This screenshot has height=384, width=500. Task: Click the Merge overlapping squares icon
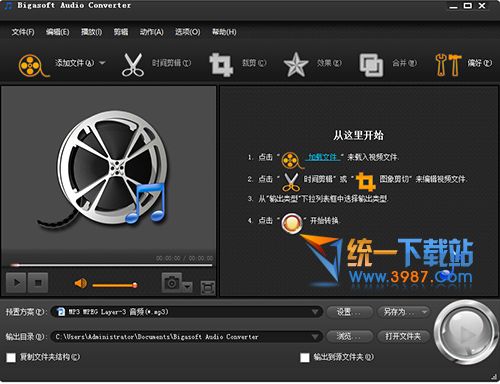[371, 65]
